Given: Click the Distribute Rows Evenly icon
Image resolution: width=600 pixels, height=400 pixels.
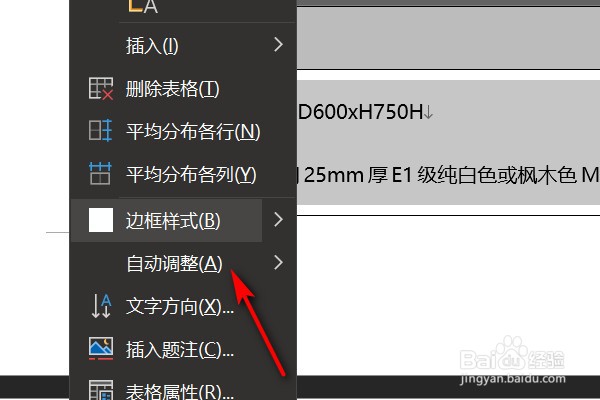Looking at the screenshot, I should [100, 131].
